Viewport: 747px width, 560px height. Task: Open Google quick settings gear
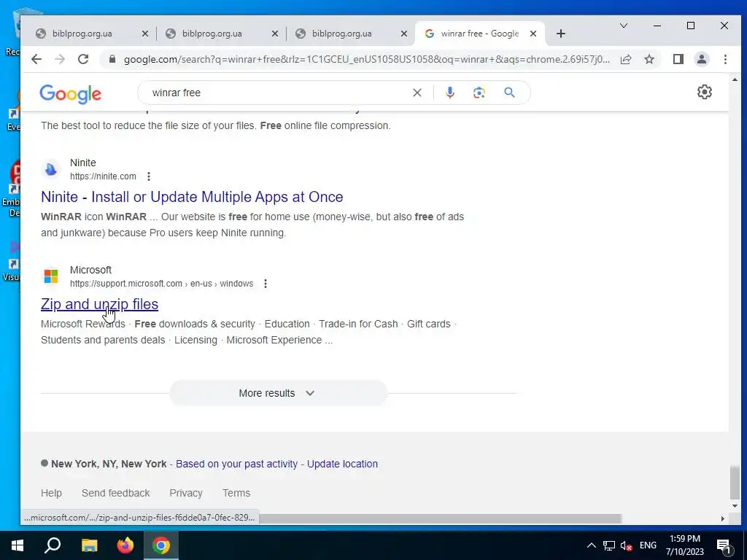(704, 92)
